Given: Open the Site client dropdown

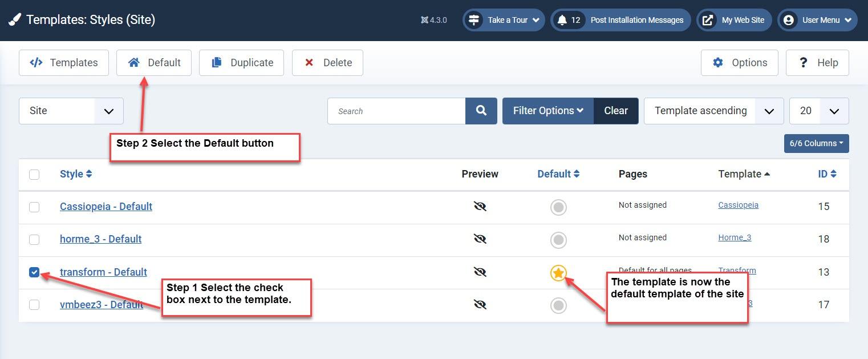Looking at the screenshot, I should [71, 111].
